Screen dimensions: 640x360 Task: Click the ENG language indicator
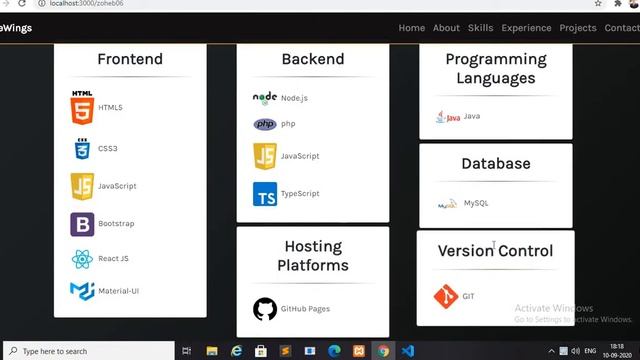click(590, 351)
